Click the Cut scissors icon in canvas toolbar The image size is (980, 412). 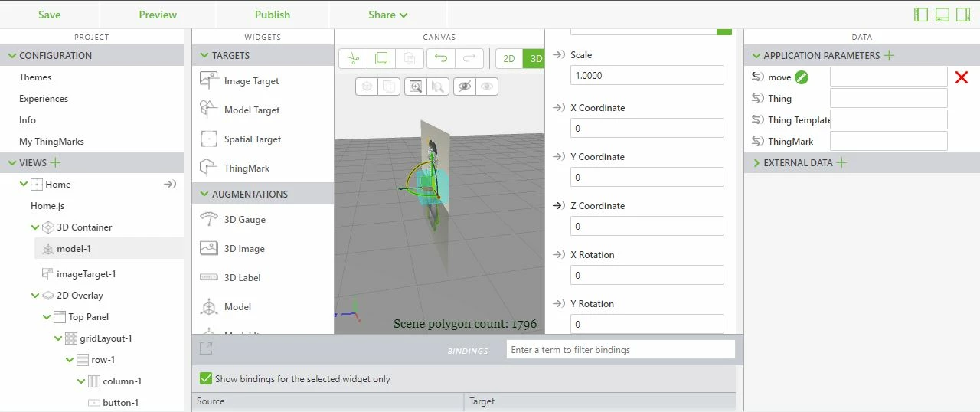point(353,58)
